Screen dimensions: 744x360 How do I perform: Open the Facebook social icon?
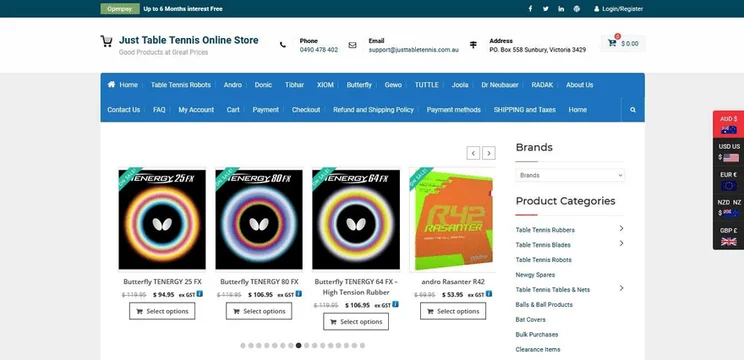click(x=530, y=9)
